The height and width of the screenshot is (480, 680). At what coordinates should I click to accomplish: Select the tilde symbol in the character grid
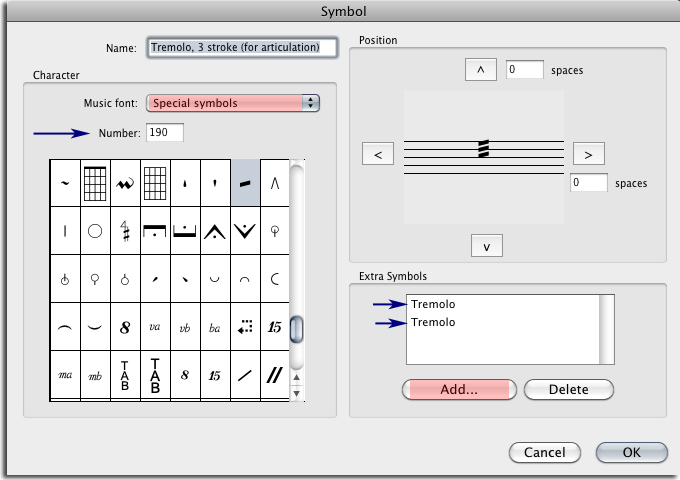(65, 183)
